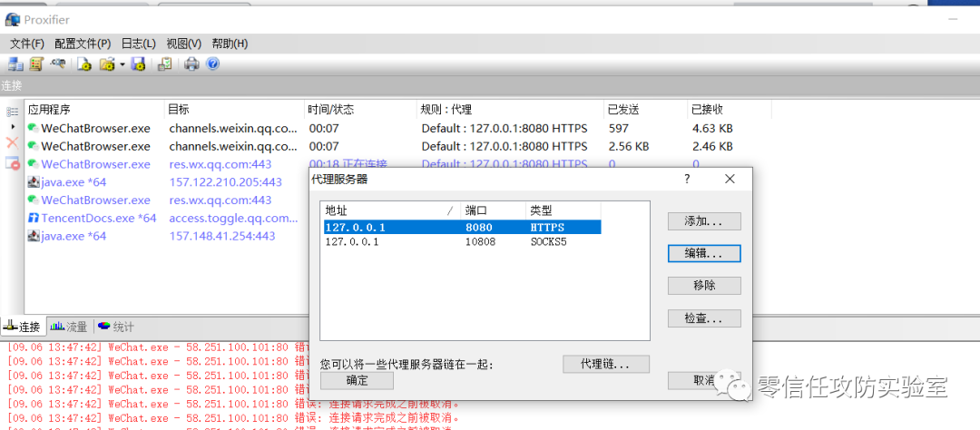
Task: Click the TencentDocs.exe application icon
Action: click(34, 218)
